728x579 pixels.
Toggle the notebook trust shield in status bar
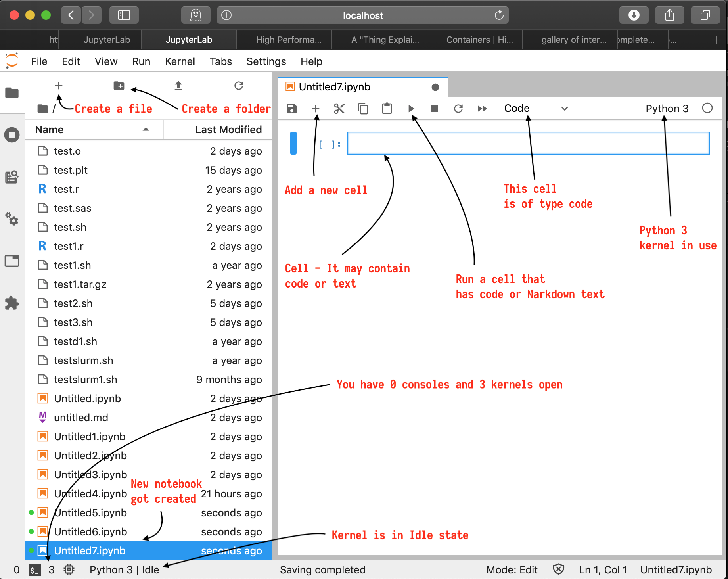pyautogui.click(x=558, y=570)
